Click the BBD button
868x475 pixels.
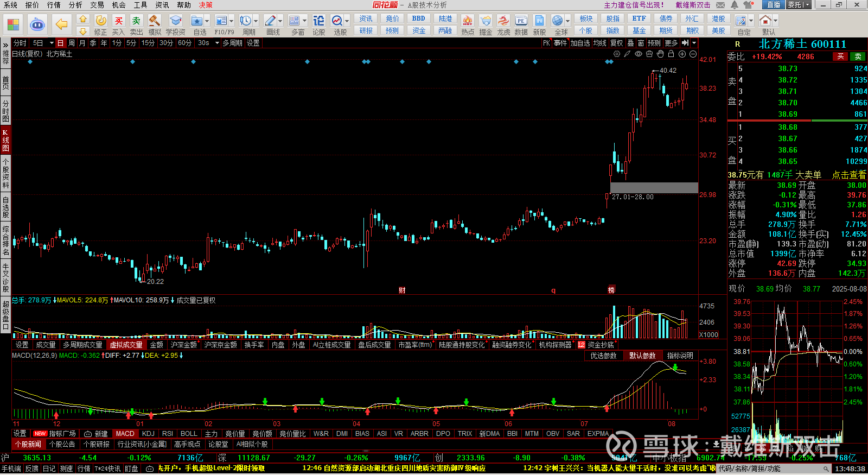tap(419, 18)
